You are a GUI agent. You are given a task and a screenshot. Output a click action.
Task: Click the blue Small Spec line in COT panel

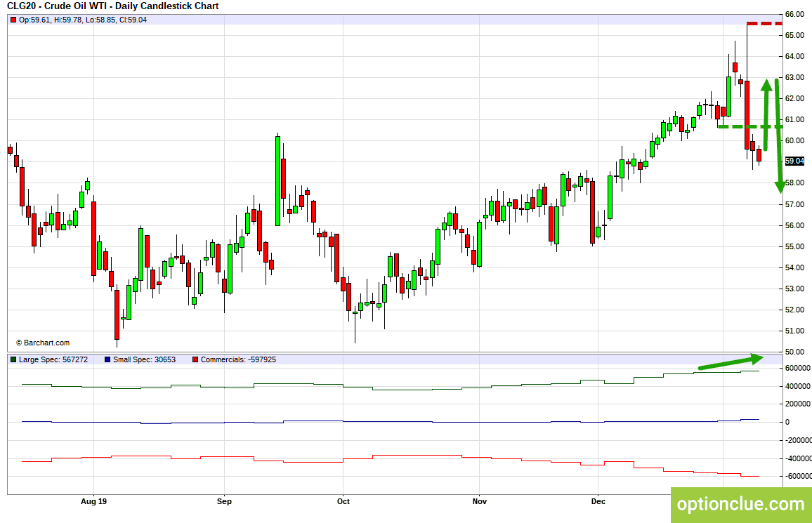tap(391, 422)
